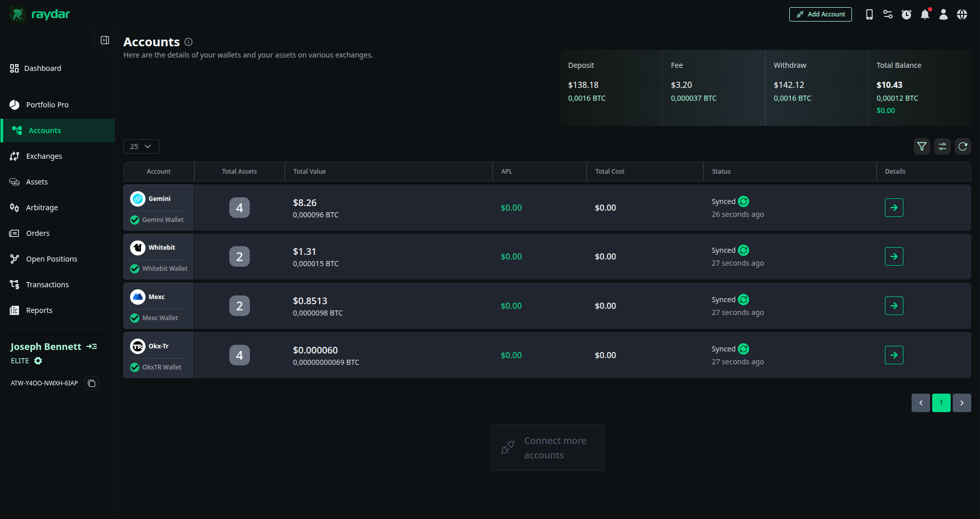Copy the referral code ATW-Y4OO-NWXH-6IAP

point(91,383)
